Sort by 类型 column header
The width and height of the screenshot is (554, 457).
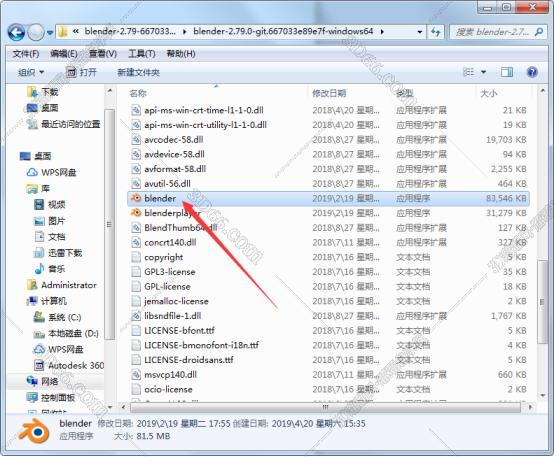coord(405,94)
